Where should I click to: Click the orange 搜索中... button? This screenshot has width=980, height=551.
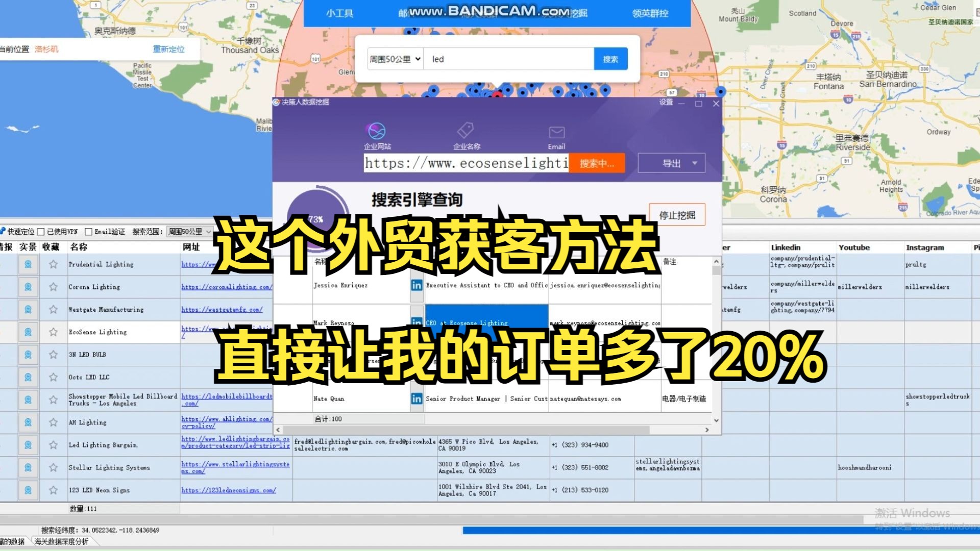(597, 163)
